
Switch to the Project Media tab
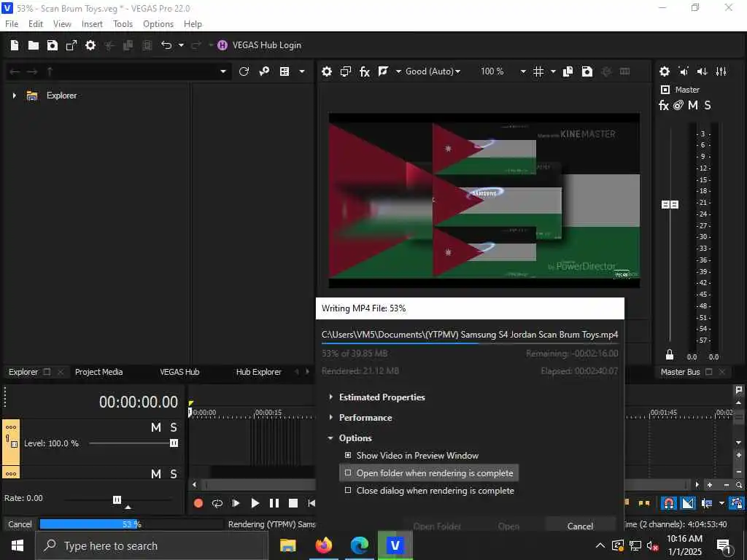pyautogui.click(x=98, y=372)
